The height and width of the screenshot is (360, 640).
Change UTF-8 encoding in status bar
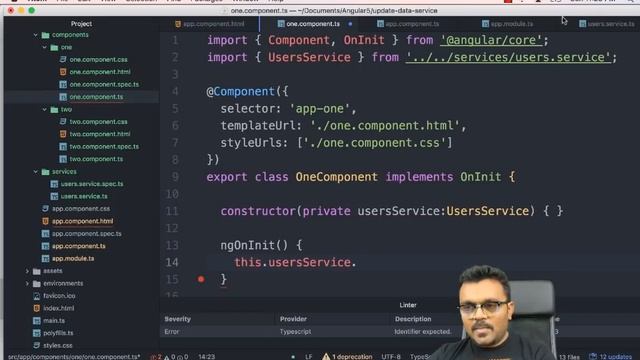click(391, 357)
